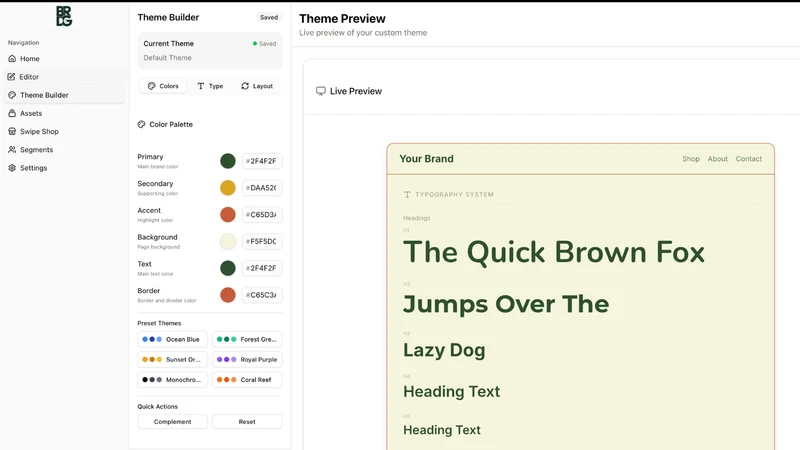
Task: Open the Text color swatch
Action: [x=228, y=268]
